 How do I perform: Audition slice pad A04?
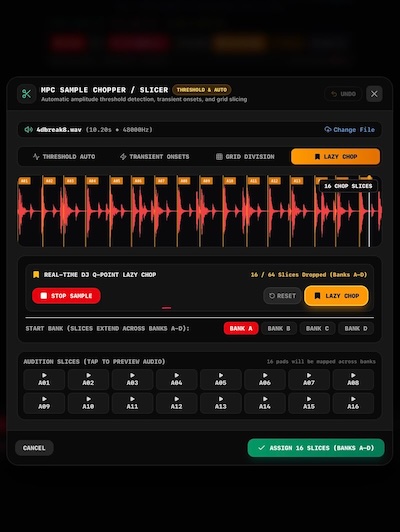pyautogui.click(x=176, y=379)
